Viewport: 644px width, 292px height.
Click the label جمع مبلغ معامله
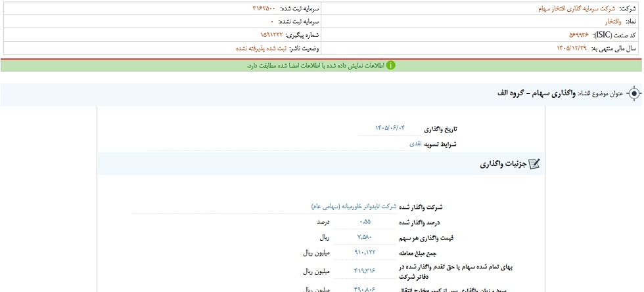coord(418,253)
